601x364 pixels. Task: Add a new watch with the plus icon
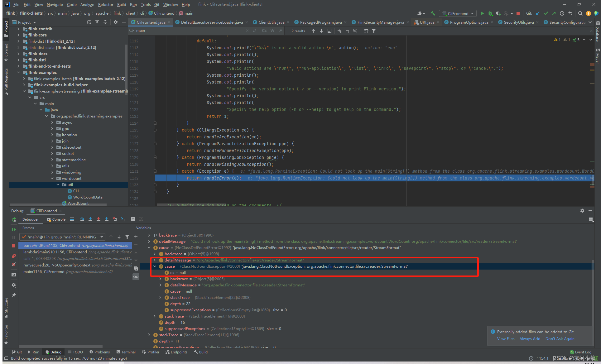click(136, 237)
